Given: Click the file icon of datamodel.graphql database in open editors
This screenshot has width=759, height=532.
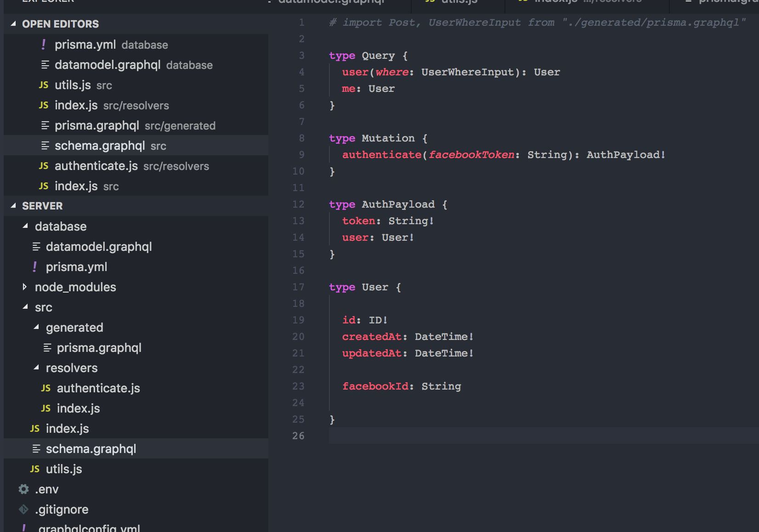Looking at the screenshot, I should 45,65.
